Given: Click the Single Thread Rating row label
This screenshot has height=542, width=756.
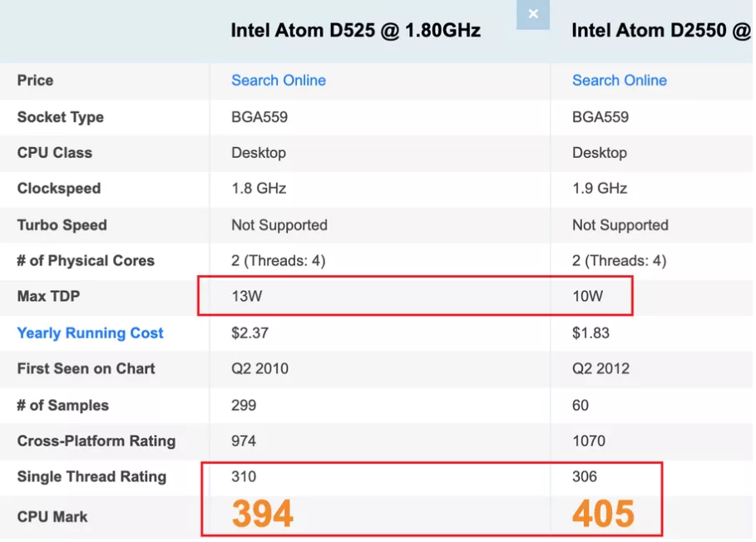Looking at the screenshot, I should tap(91, 476).
